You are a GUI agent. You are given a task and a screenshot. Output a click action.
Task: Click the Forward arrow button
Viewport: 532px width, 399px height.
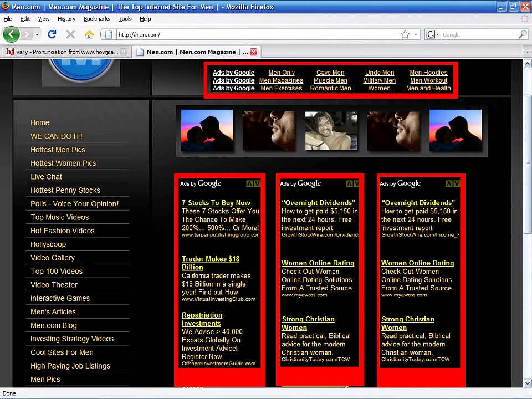(27, 34)
